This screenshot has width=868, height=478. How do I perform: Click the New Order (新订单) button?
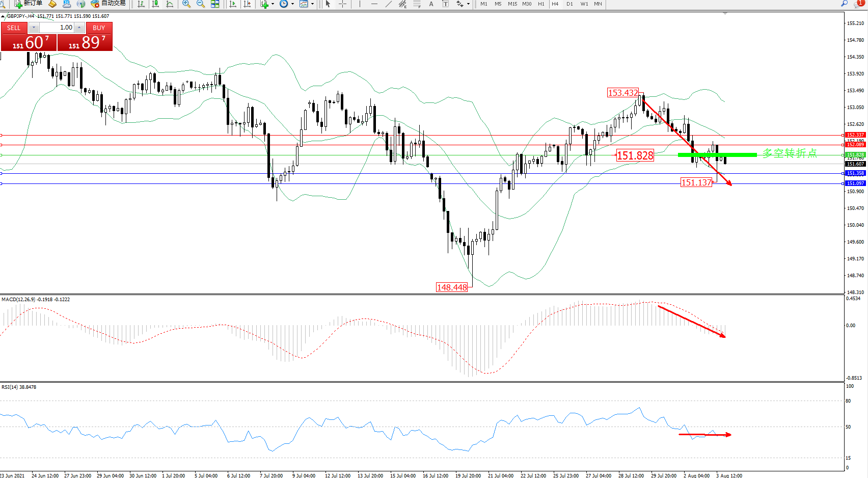point(28,4)
